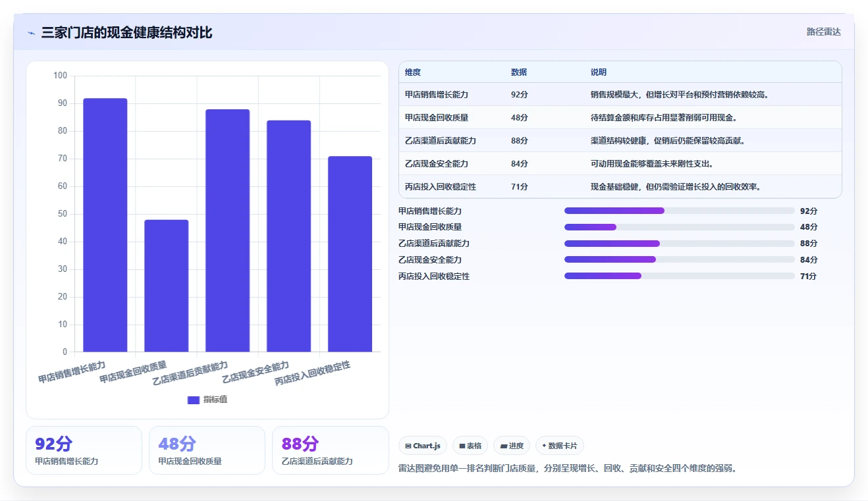The height and width of the screenshot is (501, 868).
Task: Select table row cell 乙店现金安全能力
Action: tap(437, 164)
